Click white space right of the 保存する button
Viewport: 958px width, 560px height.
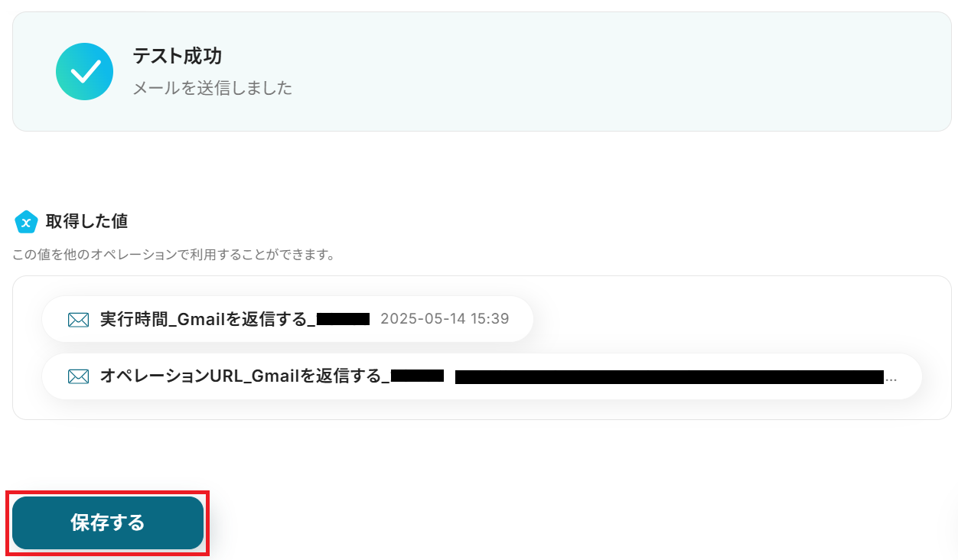pos(574,523)
